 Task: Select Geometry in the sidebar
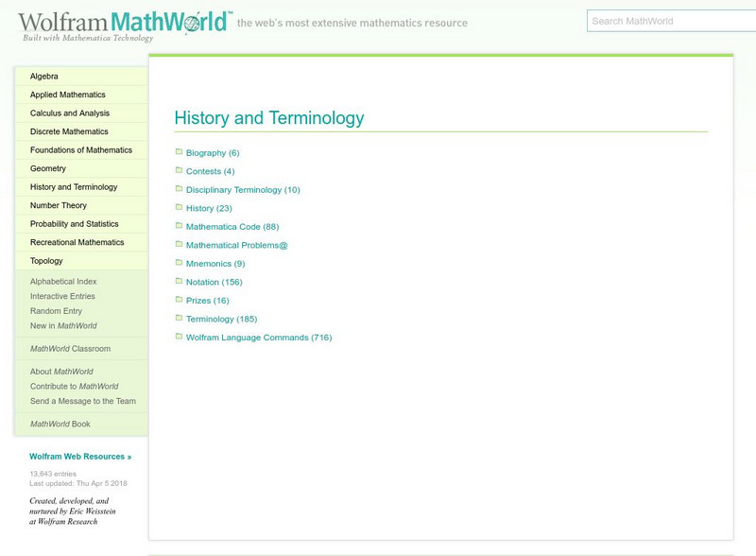[81, 168]
